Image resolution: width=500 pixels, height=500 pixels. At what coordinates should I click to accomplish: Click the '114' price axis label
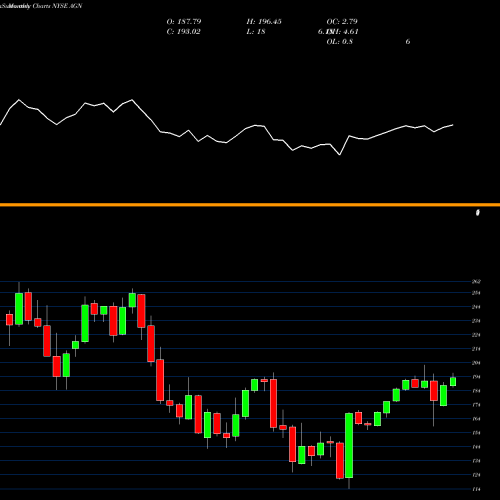tap(476, 489)
